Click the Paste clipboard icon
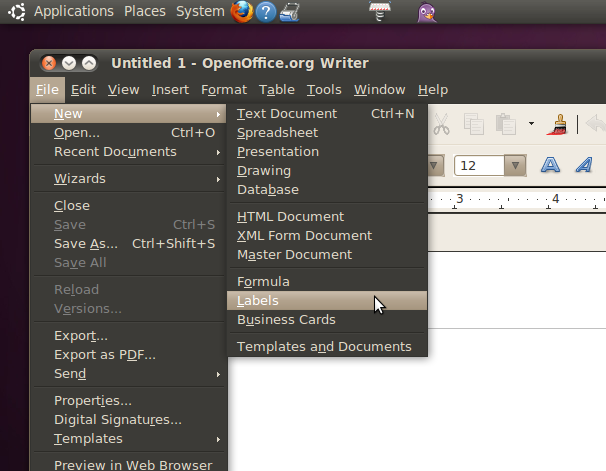 (506, 124)
